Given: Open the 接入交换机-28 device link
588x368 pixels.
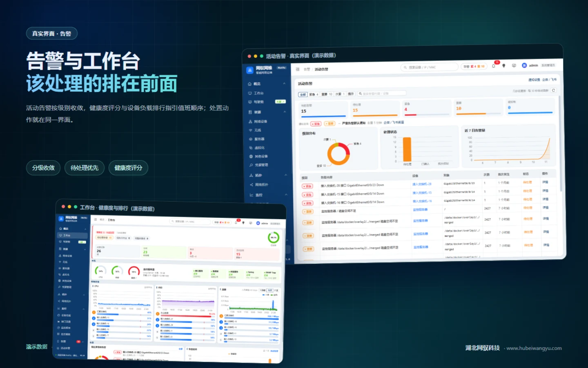Looking at the screenshot, I should point(422,184).
